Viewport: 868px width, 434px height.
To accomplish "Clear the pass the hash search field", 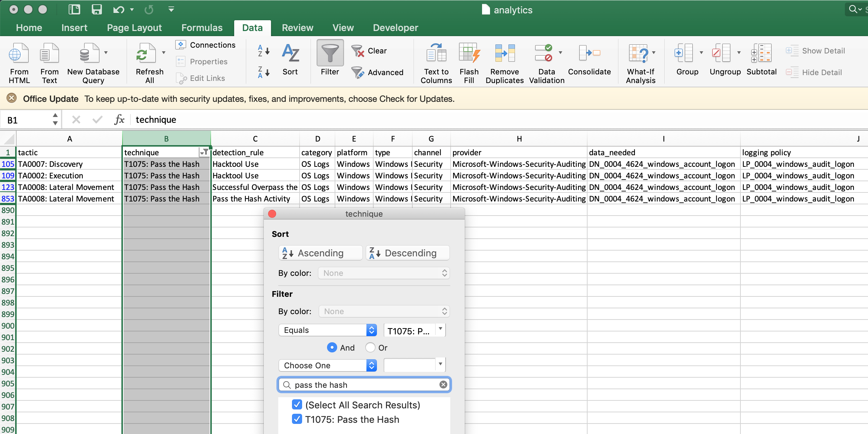I will pos(443,385).
